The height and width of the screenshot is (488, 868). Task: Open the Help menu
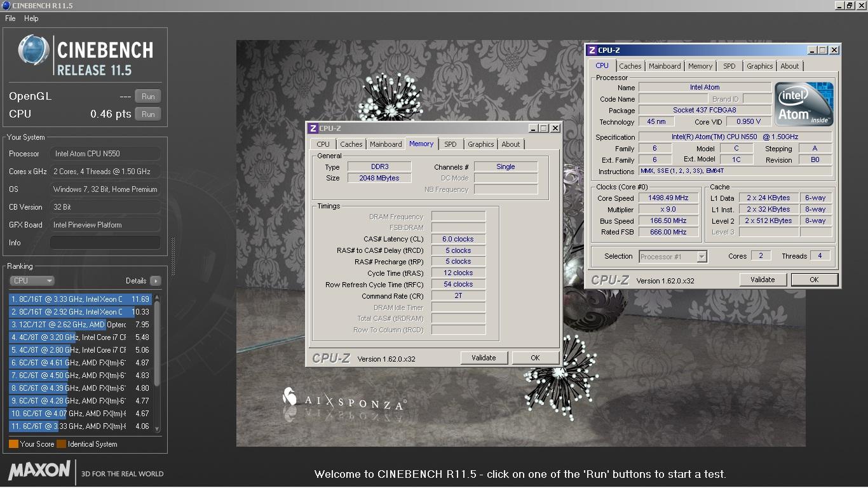(31, 18)
